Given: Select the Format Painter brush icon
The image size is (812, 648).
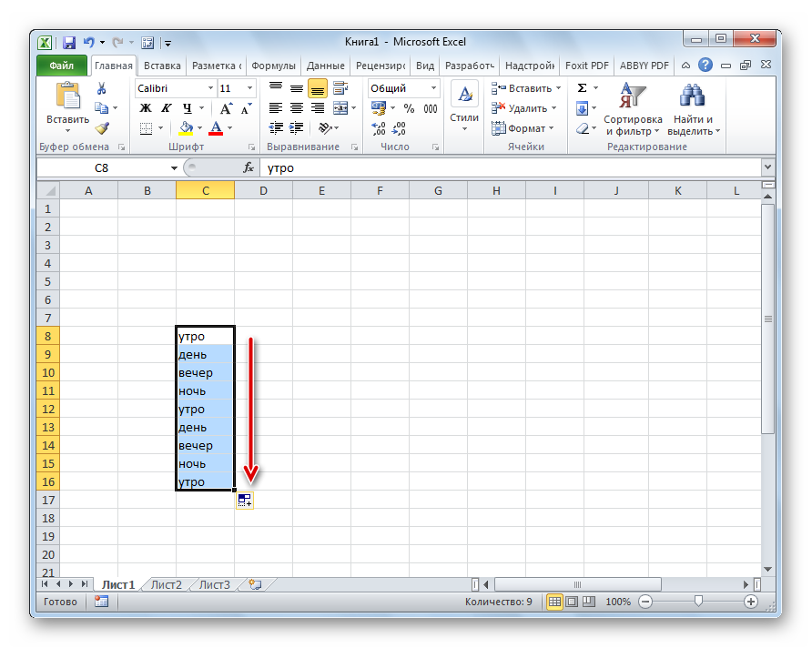Looking at the screenshot, I should tap(102, 128).
